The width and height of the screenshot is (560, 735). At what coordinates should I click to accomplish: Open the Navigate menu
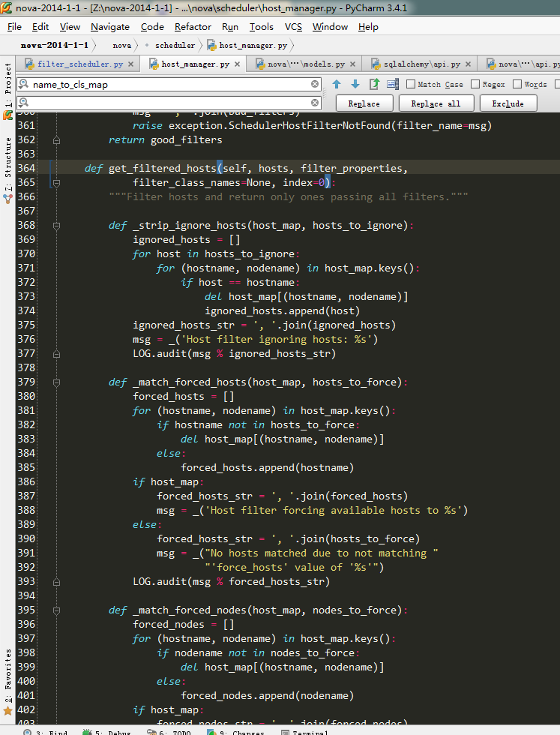110,27
